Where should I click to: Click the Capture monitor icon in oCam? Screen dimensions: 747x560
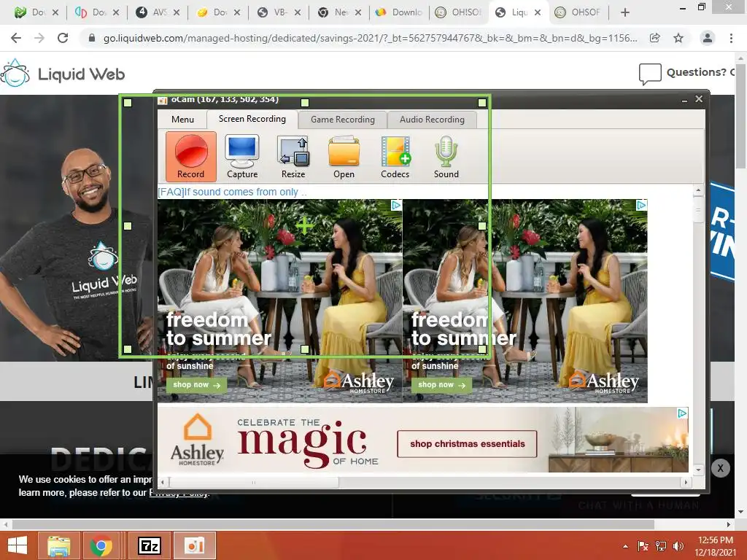(242, 157)
